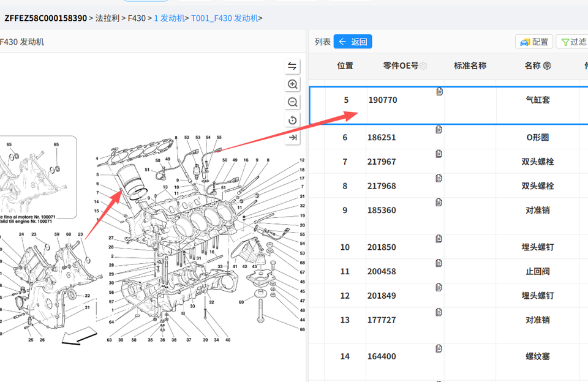Select the 止回阀 row 200458

pyautogui.click(x=448, y=271)
